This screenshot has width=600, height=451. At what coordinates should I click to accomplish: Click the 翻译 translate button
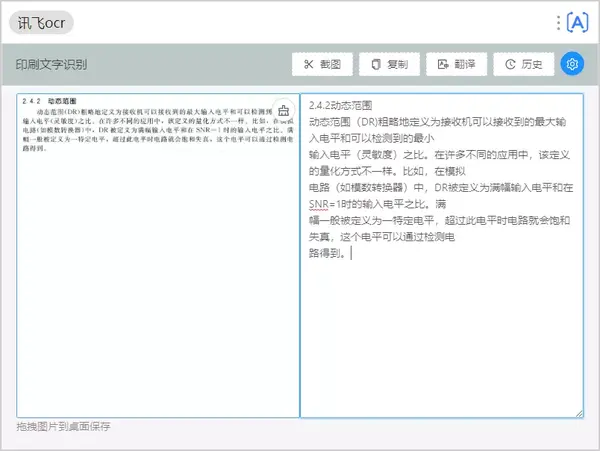point(457,64)
